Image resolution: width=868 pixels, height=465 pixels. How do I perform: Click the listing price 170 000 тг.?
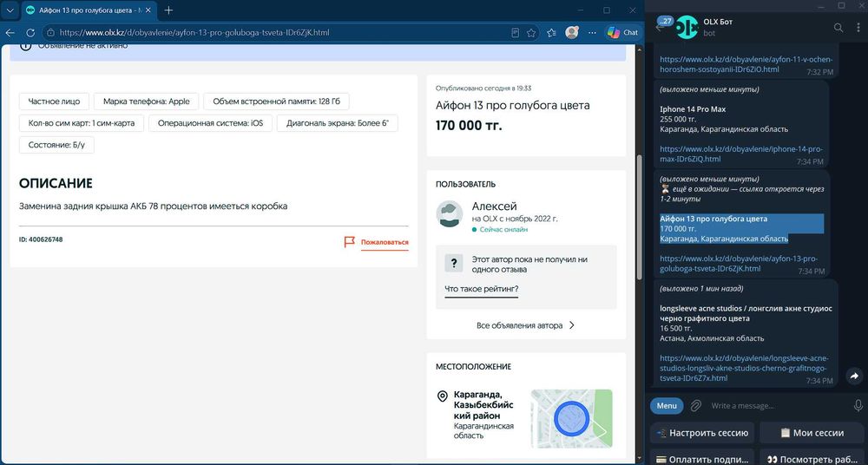(469, 126)
